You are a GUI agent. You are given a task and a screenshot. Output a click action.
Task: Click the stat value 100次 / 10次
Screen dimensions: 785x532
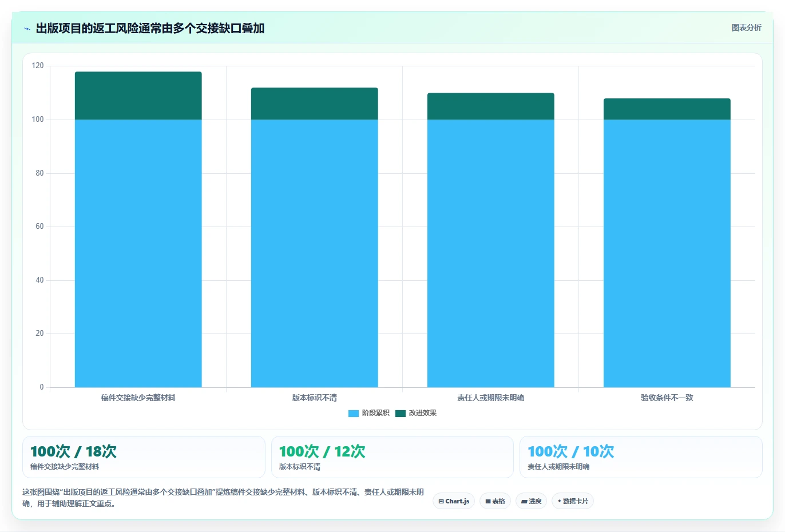(570, 451)
